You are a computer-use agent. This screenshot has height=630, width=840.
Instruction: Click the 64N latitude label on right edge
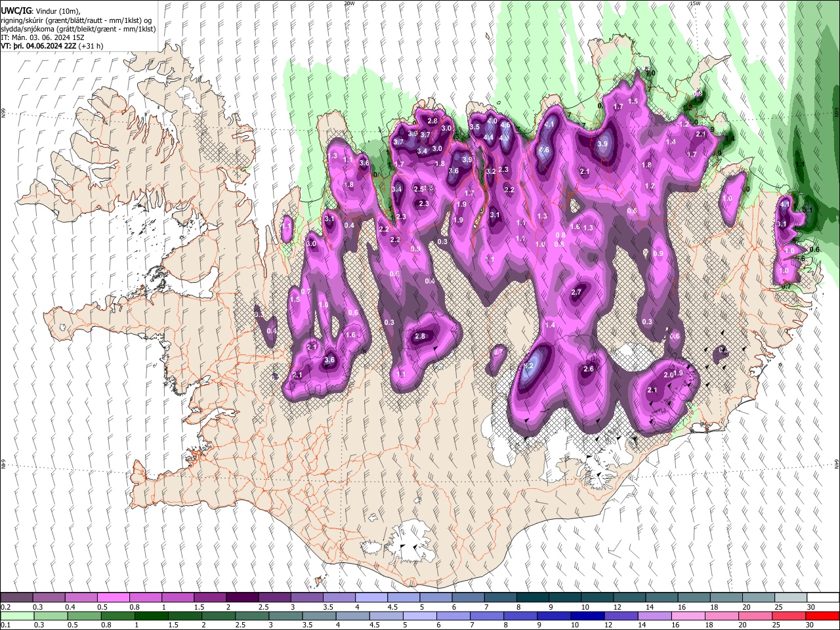[x=837, y=463]
